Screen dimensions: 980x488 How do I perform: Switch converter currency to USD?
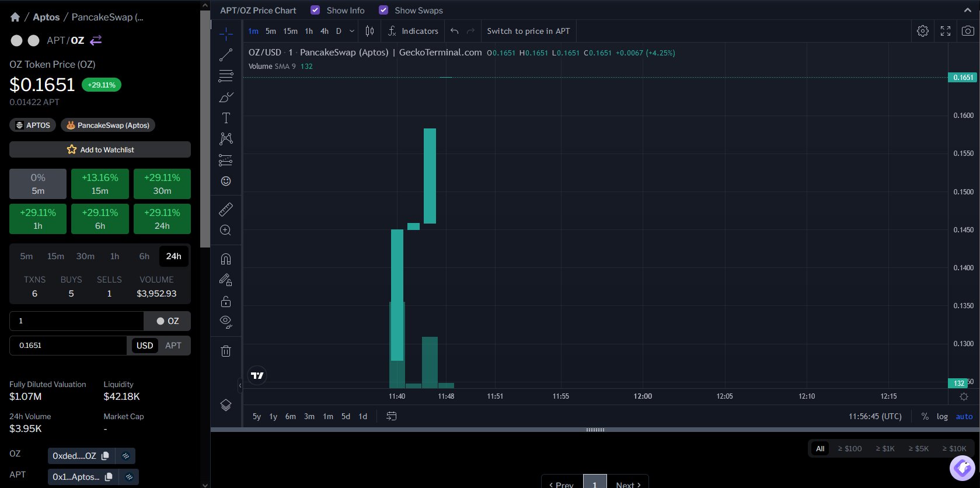(145, 346)
